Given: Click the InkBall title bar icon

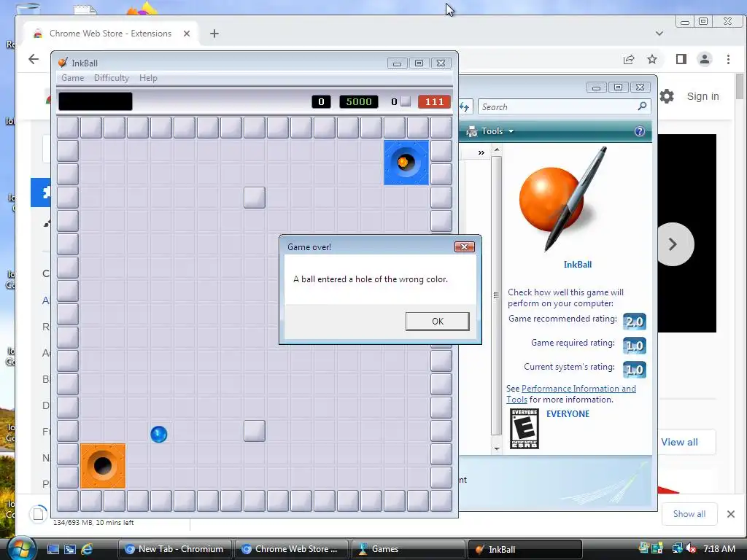Looking at the screenshot, I should click(63, 63).
